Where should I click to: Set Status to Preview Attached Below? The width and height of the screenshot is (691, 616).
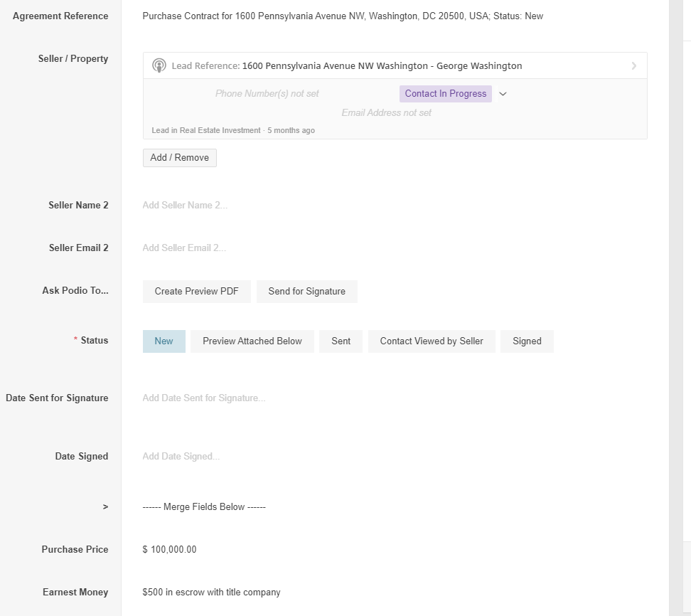point(252,341)
